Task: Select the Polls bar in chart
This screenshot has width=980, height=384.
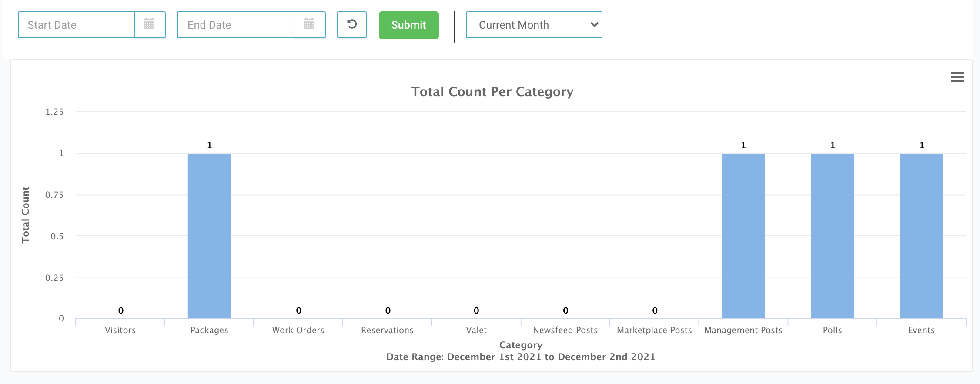Action: point(832,236)
